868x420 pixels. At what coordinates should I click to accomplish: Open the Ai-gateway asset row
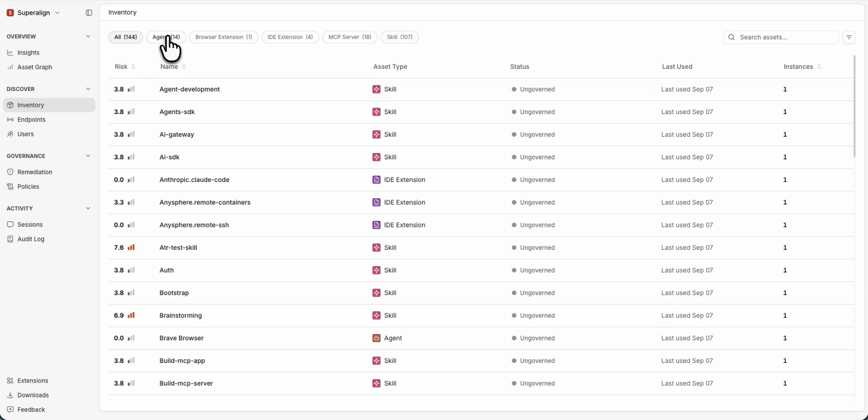(481, 135)
